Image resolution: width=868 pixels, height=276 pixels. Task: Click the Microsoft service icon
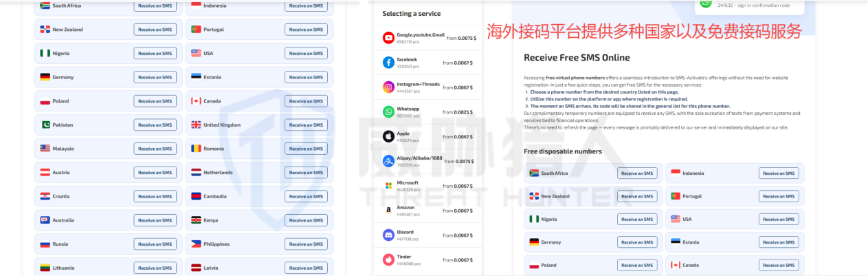click(x=388, y=186)
